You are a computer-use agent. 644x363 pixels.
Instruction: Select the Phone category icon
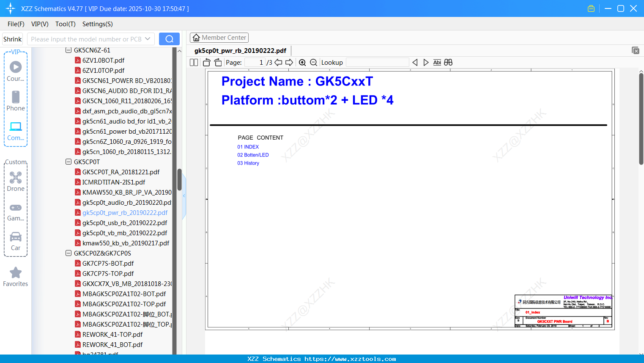point(16,101)
